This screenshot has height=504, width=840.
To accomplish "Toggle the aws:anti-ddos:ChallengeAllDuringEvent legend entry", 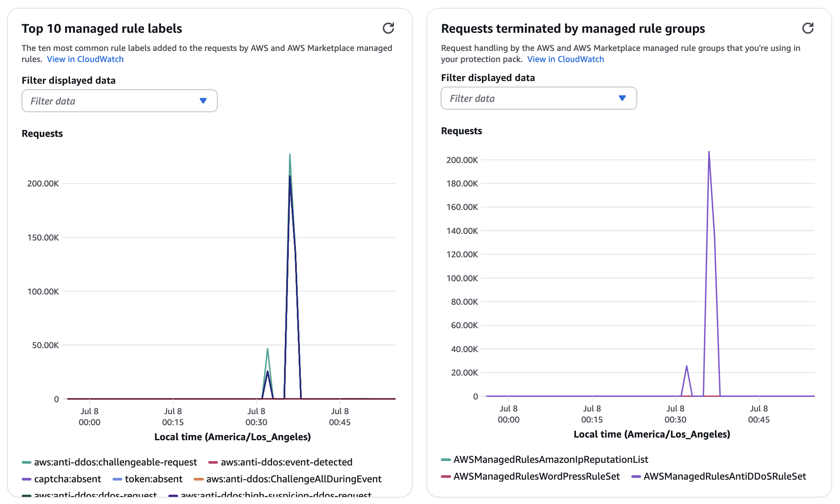I will pos(293,479).
